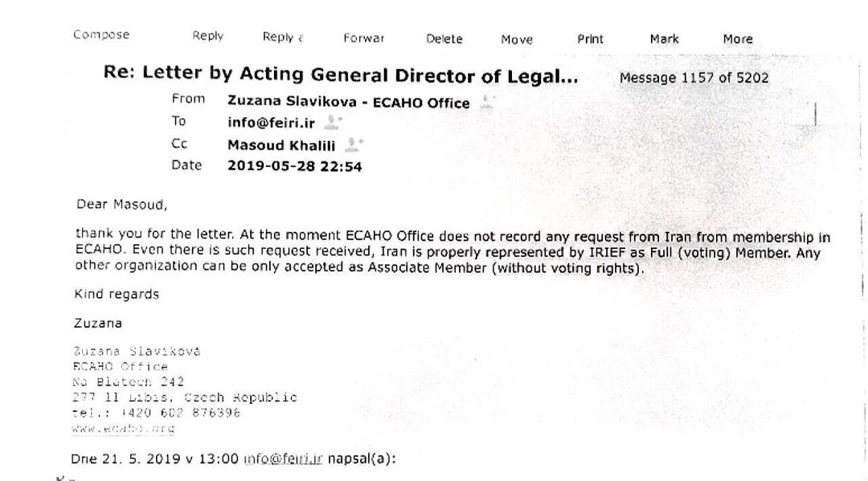Click contact icon next to info@feiri.ir recipient
Viewport: 868px width, 481px height.
[334, 123]
